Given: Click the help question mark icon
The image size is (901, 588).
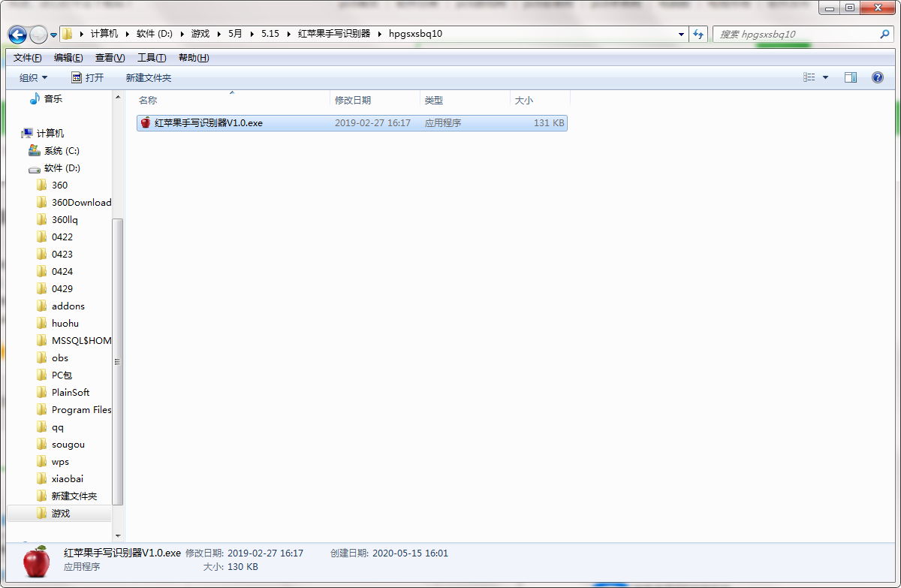Looking at the screenshot, I should tap(877, 77).
